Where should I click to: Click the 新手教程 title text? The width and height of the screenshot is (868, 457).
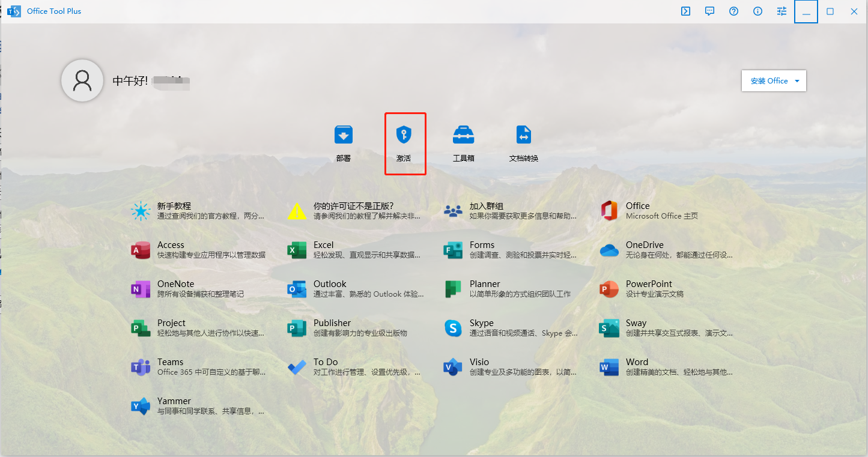coord(174,206)
